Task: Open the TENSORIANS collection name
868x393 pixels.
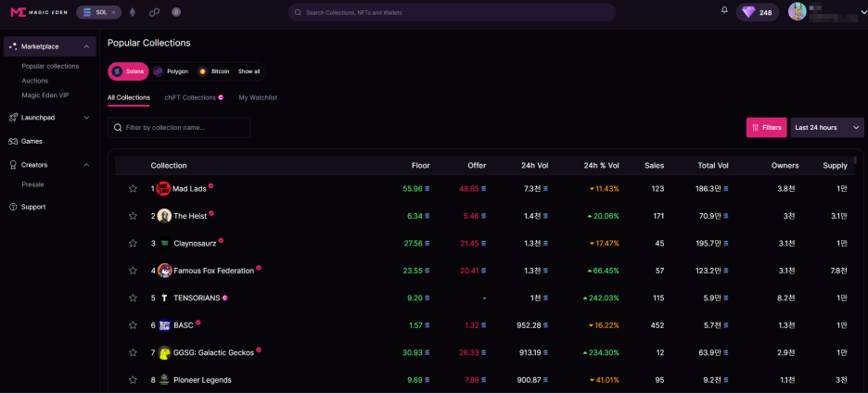Action: pyautogui.click(x=197, y=298)
